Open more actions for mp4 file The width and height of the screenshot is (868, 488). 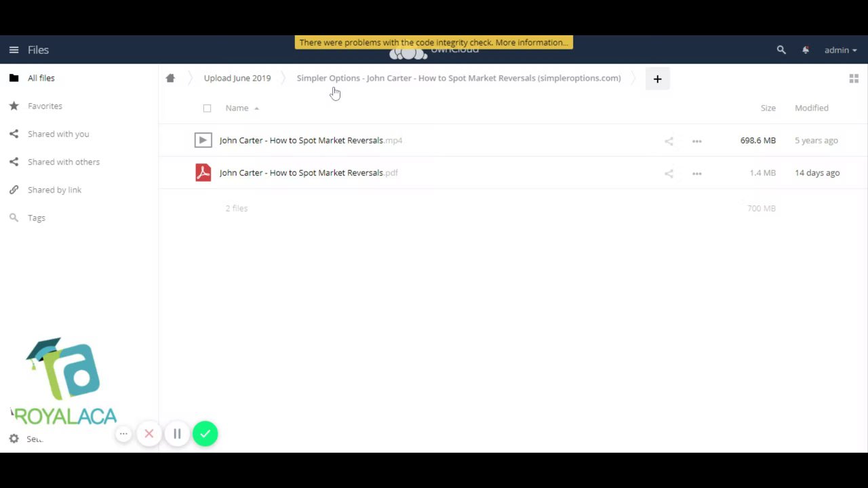(696, 141)
